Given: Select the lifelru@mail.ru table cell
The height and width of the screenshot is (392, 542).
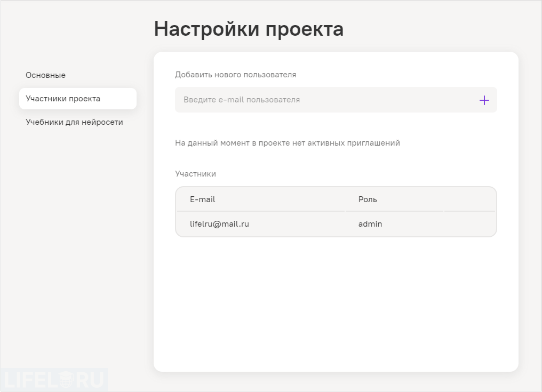Looking at the screenshot, I should coord(220,224).
